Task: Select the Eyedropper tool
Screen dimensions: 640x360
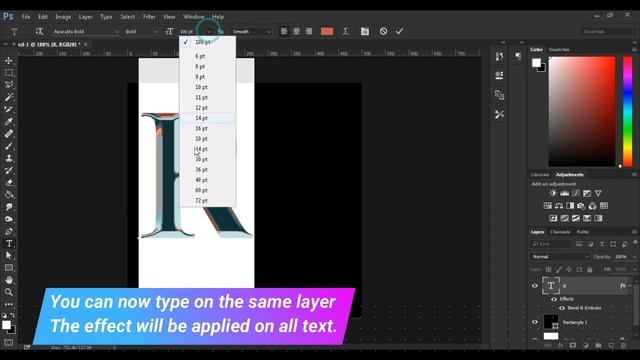Action: tap(9, 122)
